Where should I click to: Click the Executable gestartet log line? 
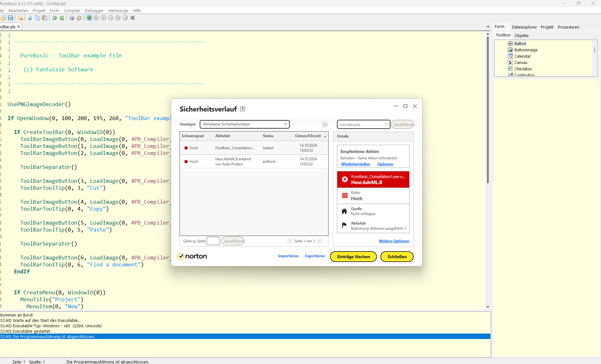tap(245, 331)
